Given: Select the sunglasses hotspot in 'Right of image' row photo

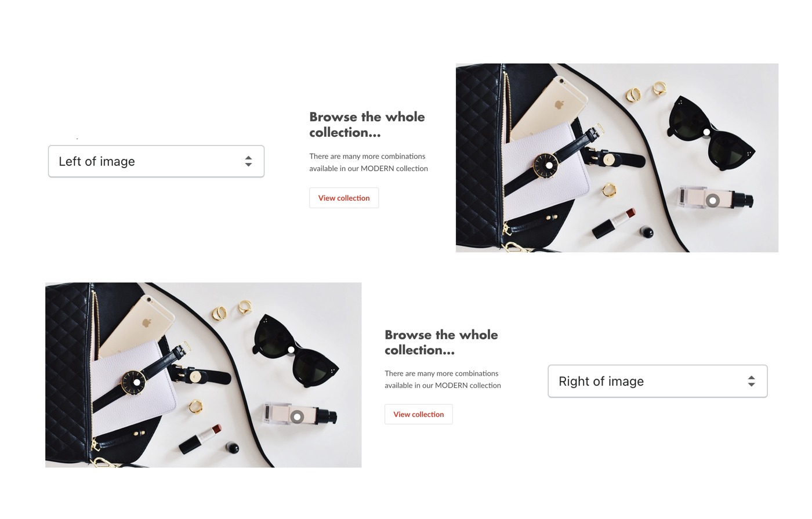Looking at the screenshot, I should tap(291, 350).
